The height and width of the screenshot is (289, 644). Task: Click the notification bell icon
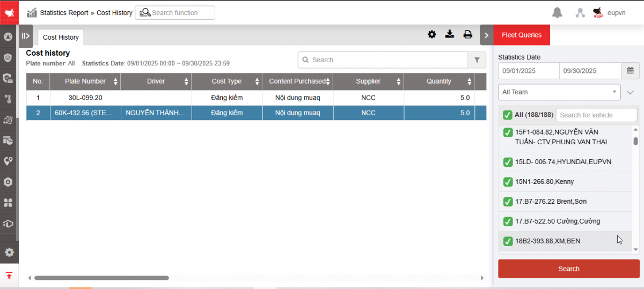click(x=557, y=13)
